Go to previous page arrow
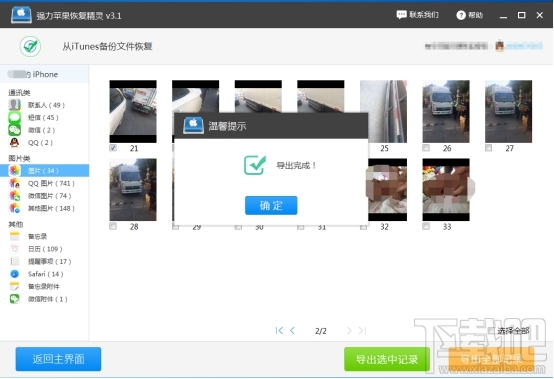The width and height of the screenshot is (554, 379). [x=292, y=331]
